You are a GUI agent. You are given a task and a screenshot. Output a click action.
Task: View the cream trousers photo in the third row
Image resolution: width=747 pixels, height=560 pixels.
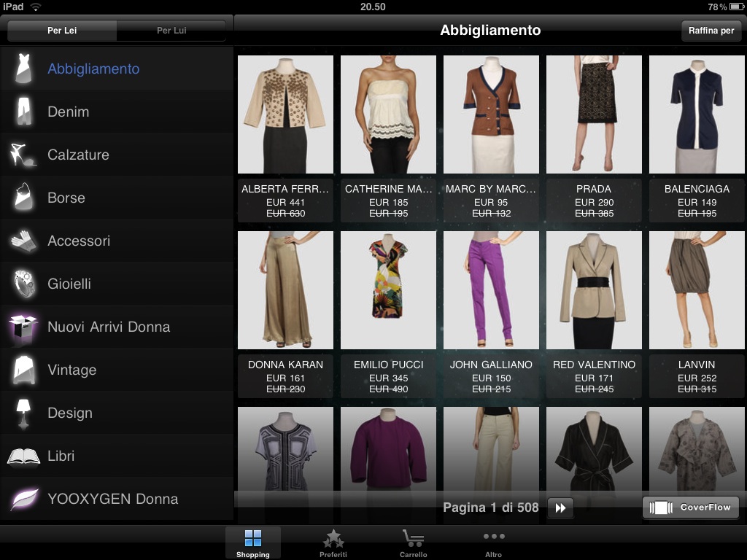491,449
